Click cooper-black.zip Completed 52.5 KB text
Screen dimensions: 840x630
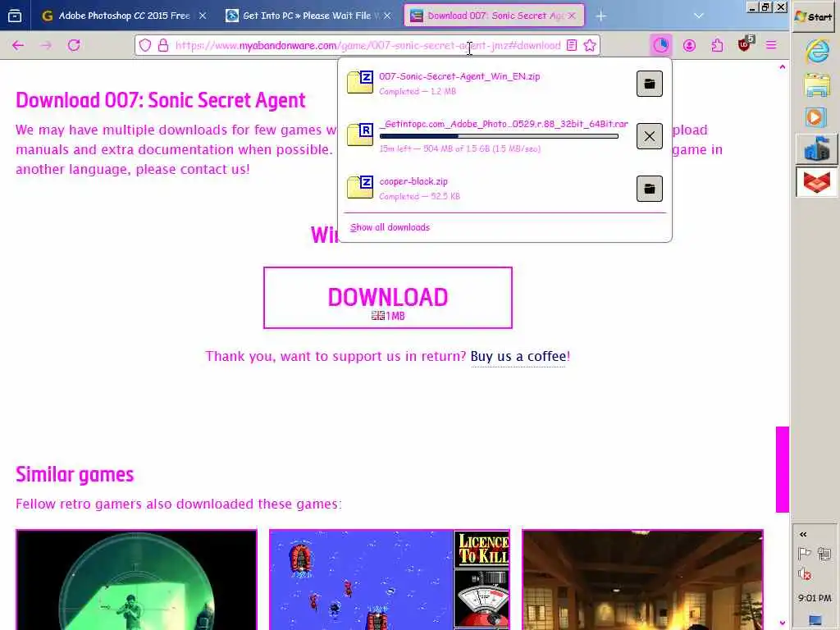(419, 197)
